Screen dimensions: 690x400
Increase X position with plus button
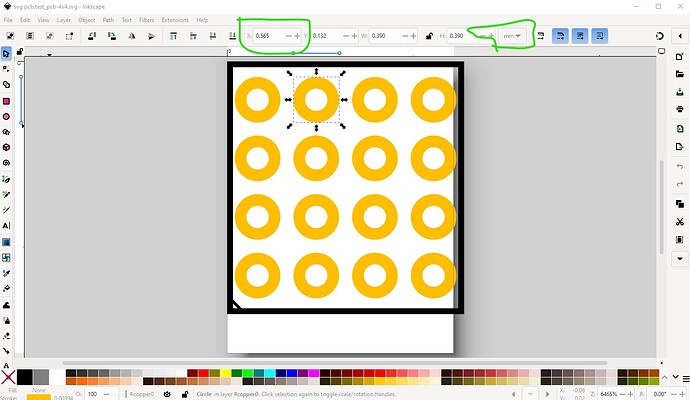(297, 36)
